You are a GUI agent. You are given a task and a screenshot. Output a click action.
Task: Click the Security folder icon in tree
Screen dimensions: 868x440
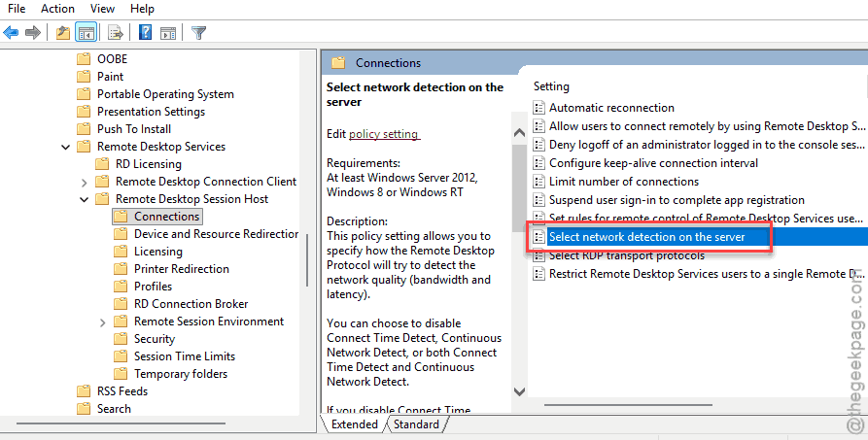point(121,339)
